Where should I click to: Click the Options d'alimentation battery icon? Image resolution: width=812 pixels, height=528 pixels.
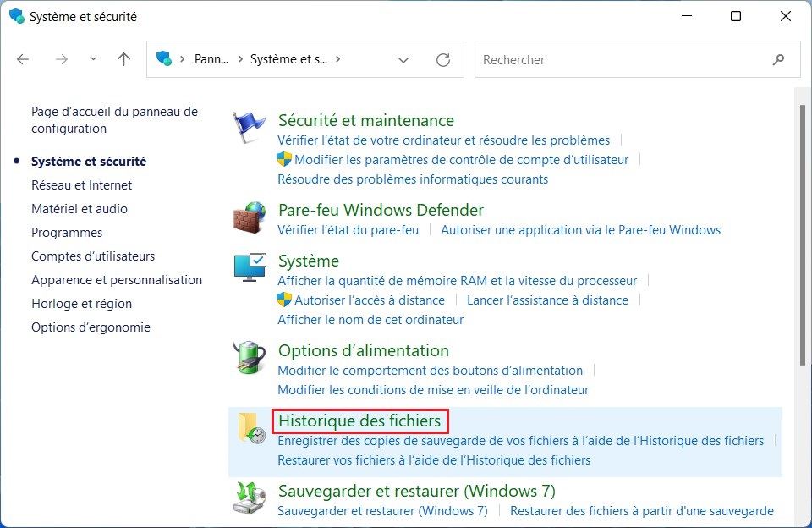(x=249, y=358)
